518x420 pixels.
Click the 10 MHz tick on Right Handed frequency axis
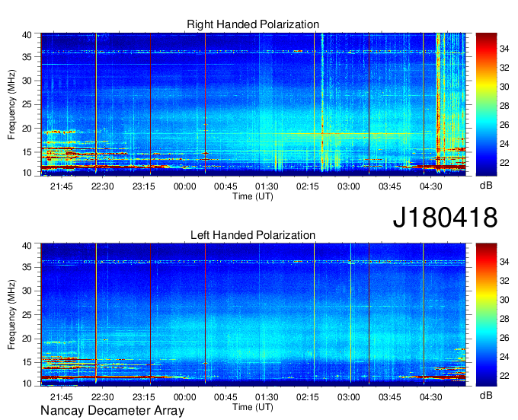click(27, 173)
